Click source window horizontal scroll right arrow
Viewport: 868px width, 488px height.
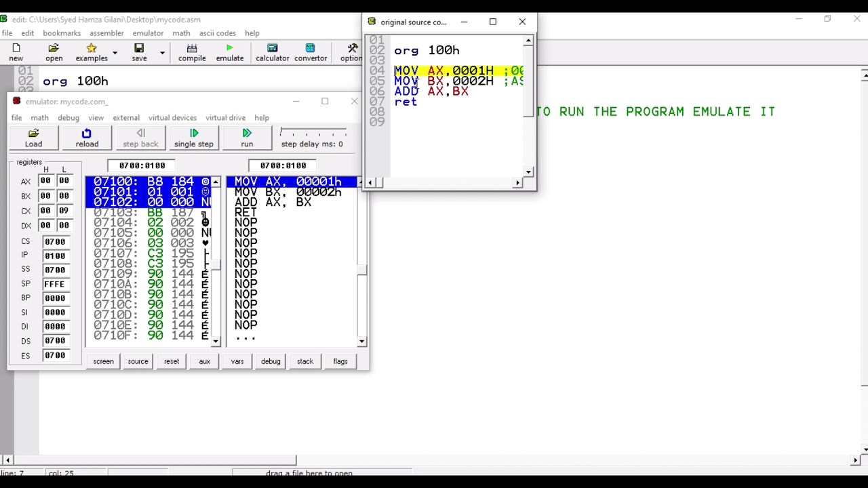coord(518,182)
